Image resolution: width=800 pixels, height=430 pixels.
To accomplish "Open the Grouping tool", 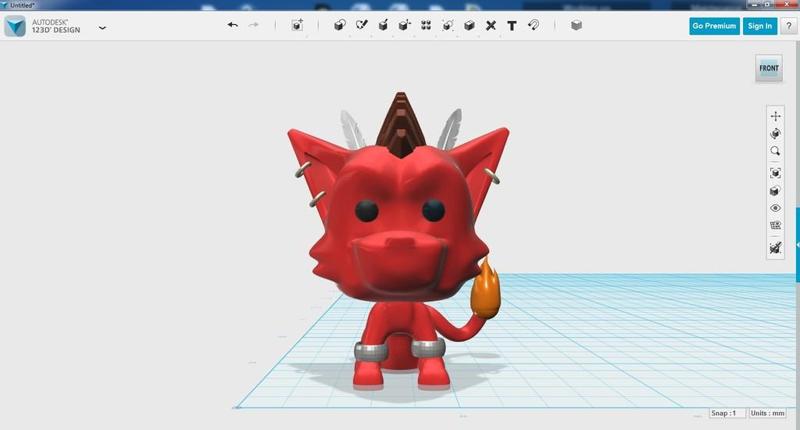I will 447,25.
